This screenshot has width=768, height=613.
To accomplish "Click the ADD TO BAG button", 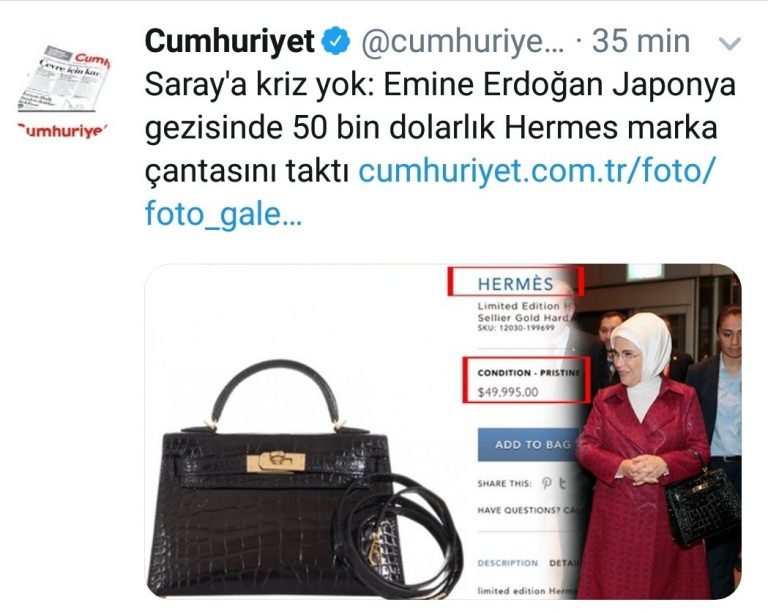I will pos(528,445).
